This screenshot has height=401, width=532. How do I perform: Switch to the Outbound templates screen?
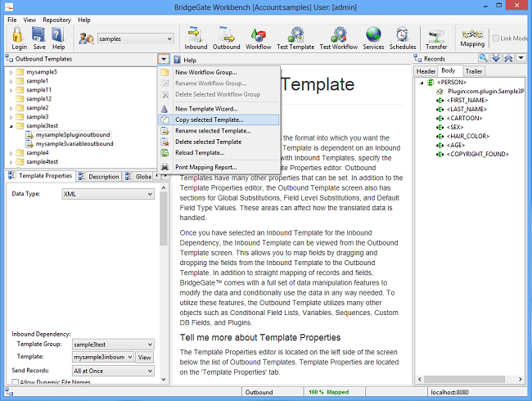tap(226, 38)
